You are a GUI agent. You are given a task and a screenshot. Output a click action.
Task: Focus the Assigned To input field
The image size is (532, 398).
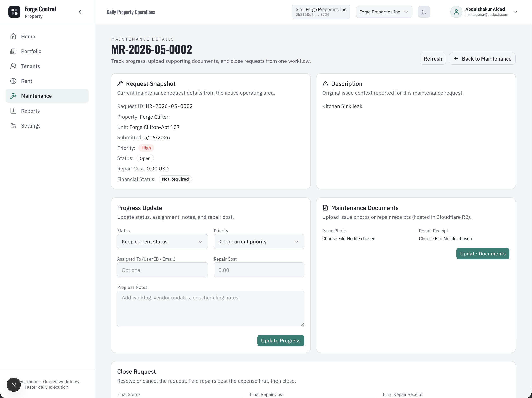tap(162, 270)
